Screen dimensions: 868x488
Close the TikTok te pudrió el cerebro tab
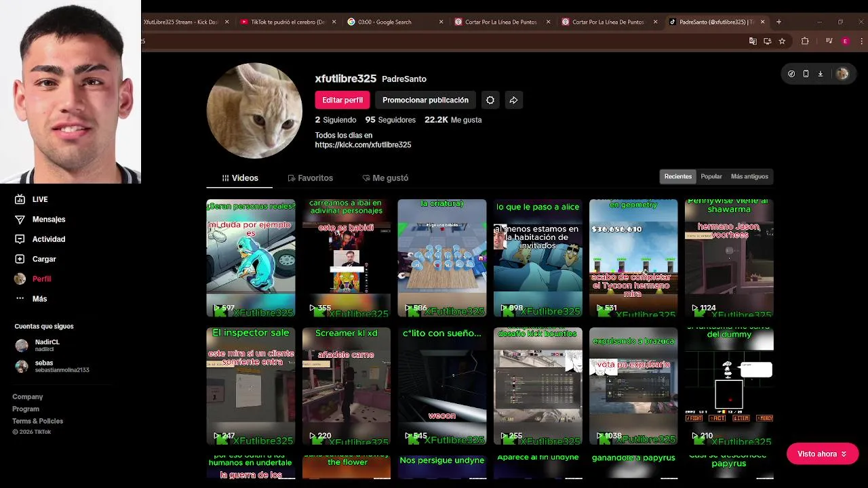[334, 22]
